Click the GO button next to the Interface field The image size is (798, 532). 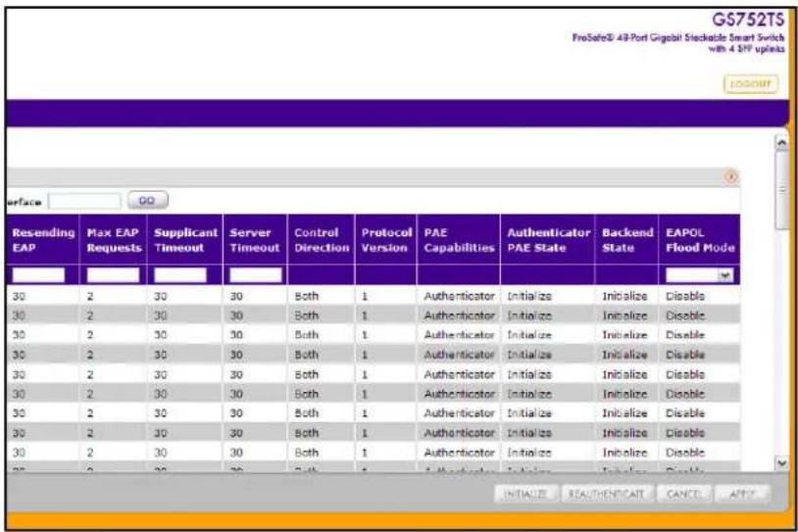point(147,201)
